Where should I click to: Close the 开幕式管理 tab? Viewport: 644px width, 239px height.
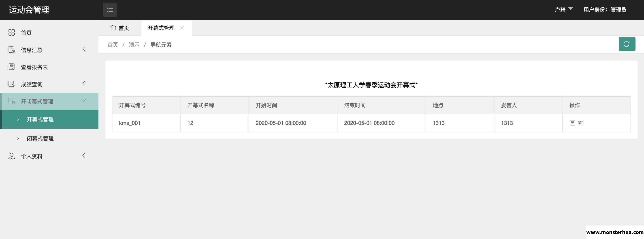[182, 28]
